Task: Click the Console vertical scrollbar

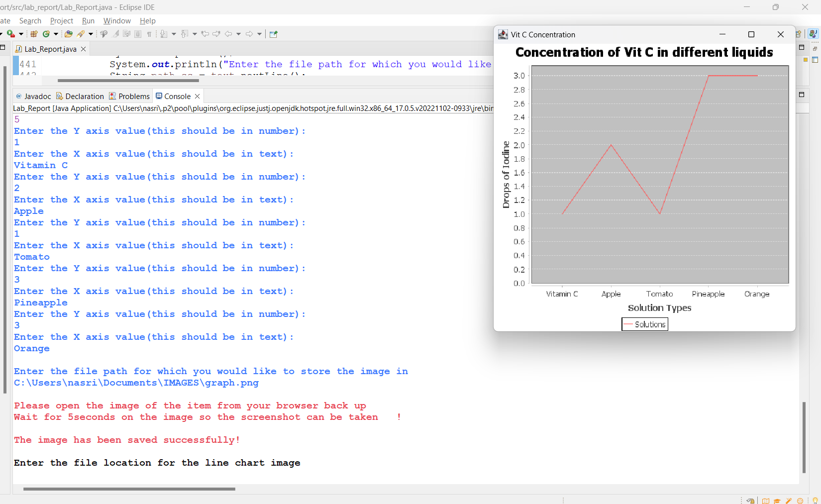Action: [x=804, y=437]
